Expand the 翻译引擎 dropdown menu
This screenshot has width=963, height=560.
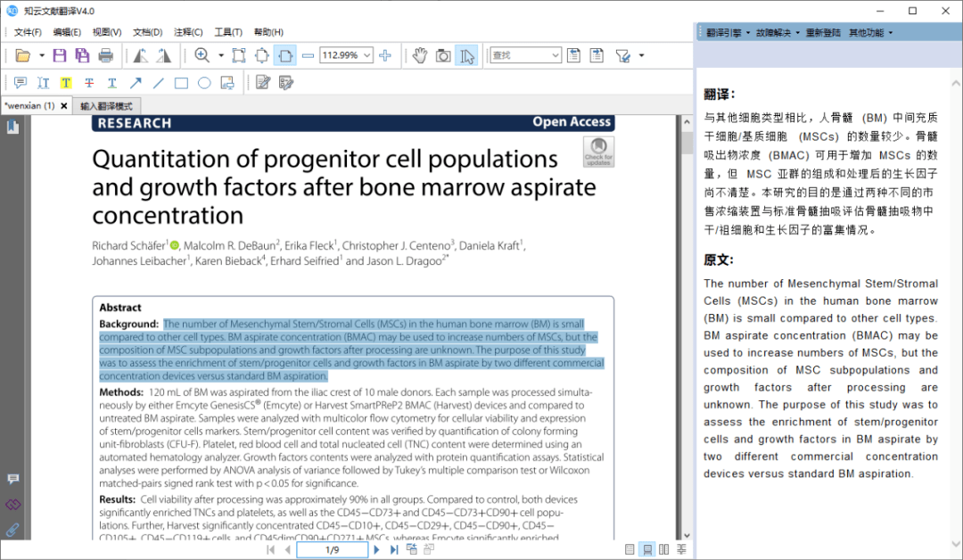click(x=728, y=32)
